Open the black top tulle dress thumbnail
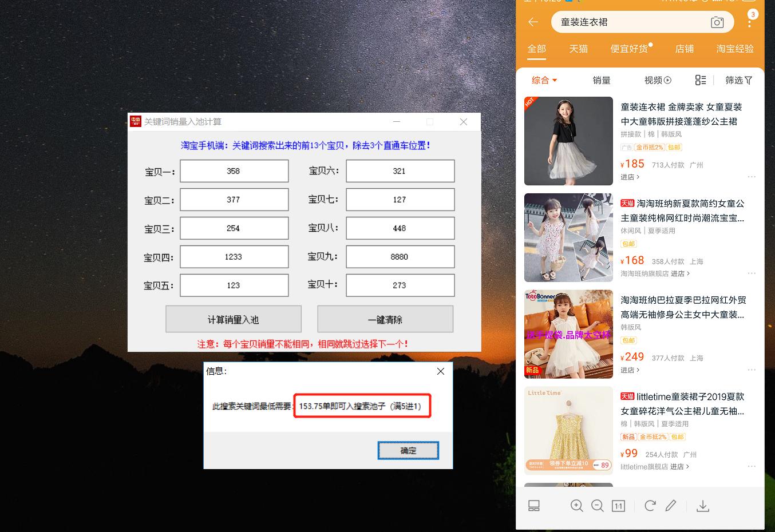The height and width of the screenshot is (532, 775). point(568,141)
